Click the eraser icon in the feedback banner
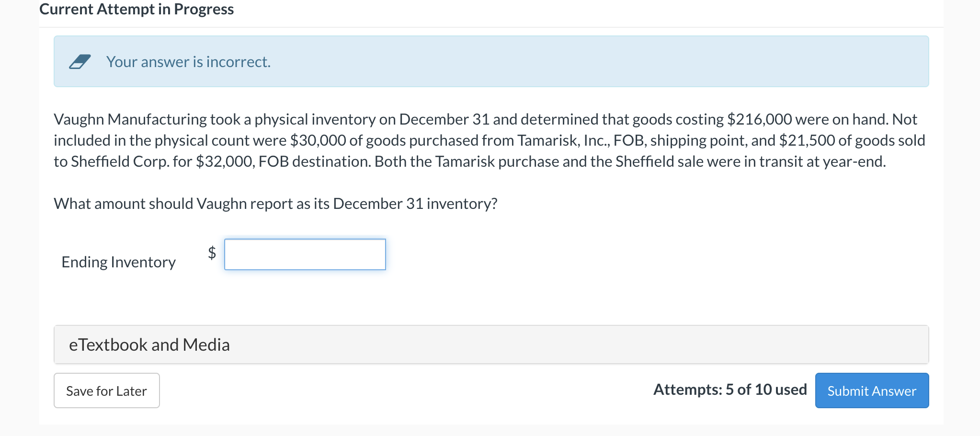Viewport: 980px width, 436px height. (x=80, y=62)
